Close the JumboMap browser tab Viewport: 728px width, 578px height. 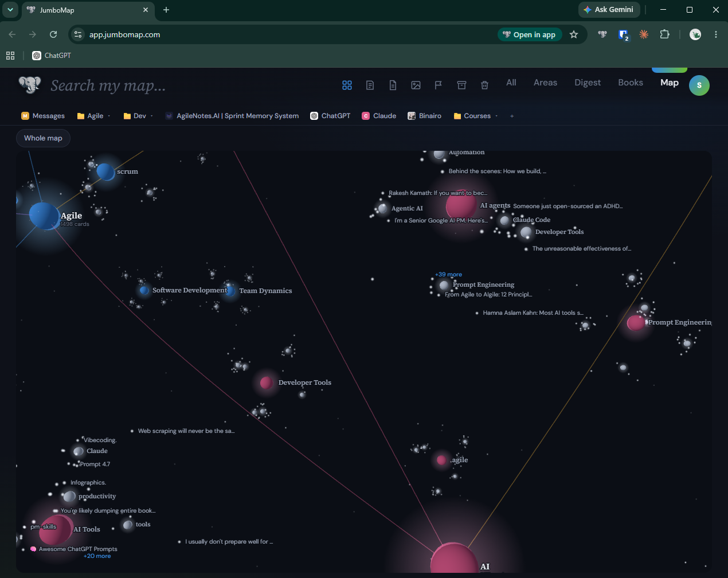pyautogui.click(x=146, y=10)
